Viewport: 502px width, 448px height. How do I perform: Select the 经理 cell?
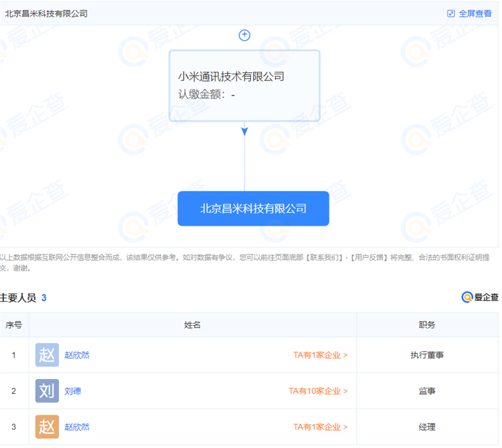pos(427,427)
